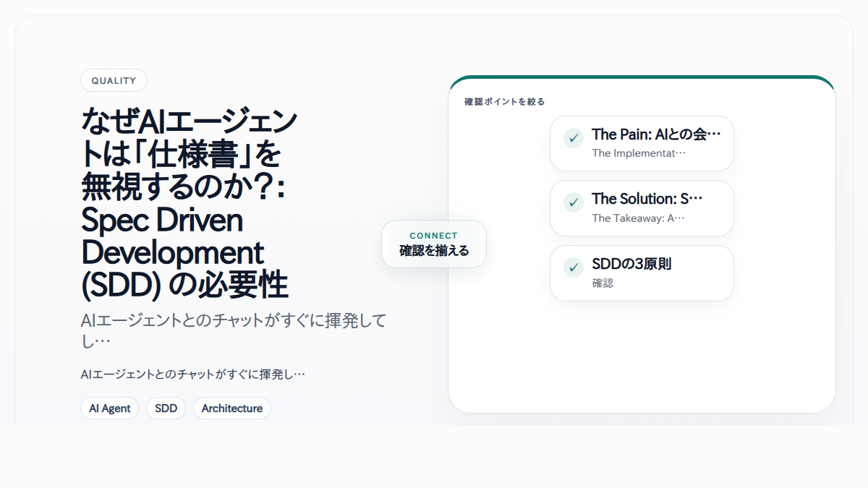Enable the 確認 check on SDDの3原則
Viewport: 868px width, 488px height.
[x=572, y=267]
